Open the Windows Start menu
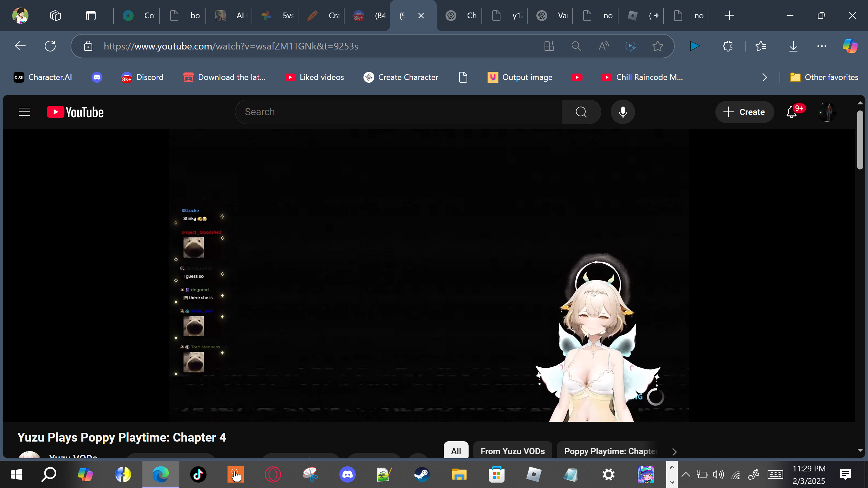This screenshot has height=488, width=868. 16,474
